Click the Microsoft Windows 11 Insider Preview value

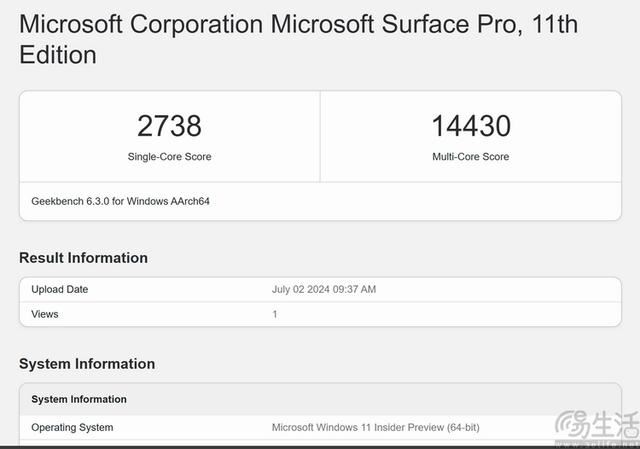click(x=375, y=428)
